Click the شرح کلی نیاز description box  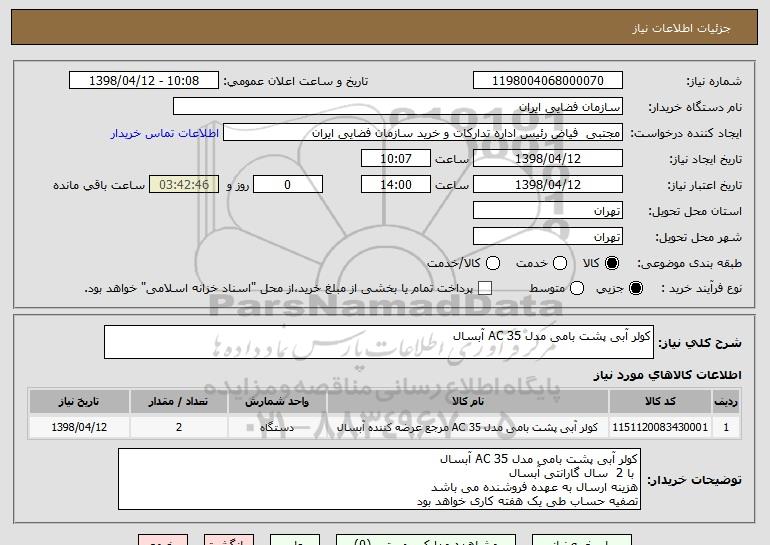coord(379,342)
